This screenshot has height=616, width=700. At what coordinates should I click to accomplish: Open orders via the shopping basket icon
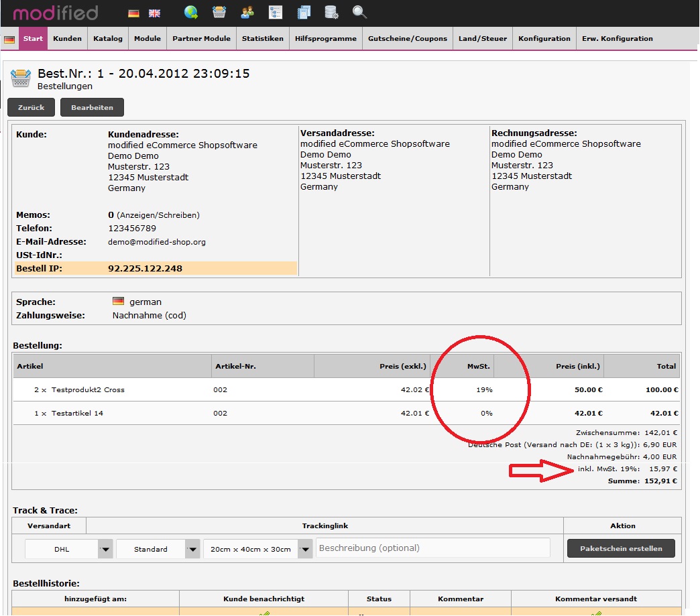click(x=219, y=12)
